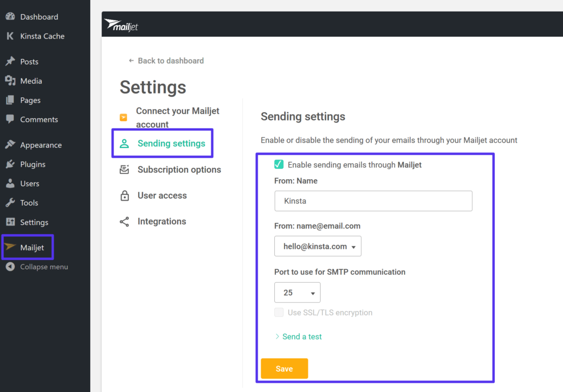563x392 pixels.
Task: Click the From Name input field
Action: 373,201
